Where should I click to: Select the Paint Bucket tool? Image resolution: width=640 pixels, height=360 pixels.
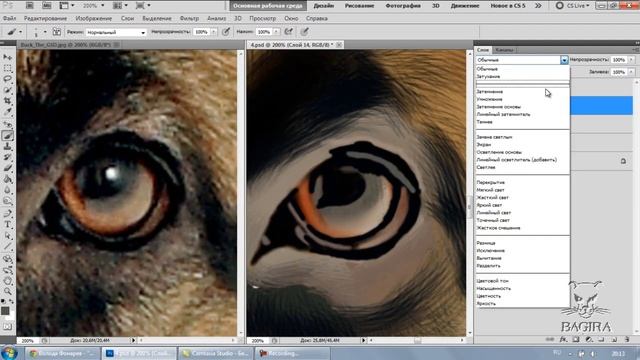[7, 179]
